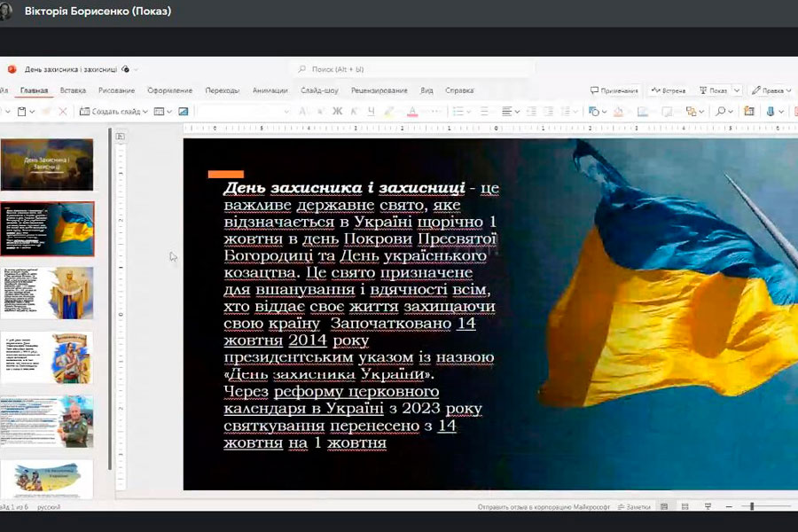Click the font color icon
798x532 pixels.
(411, 112)
